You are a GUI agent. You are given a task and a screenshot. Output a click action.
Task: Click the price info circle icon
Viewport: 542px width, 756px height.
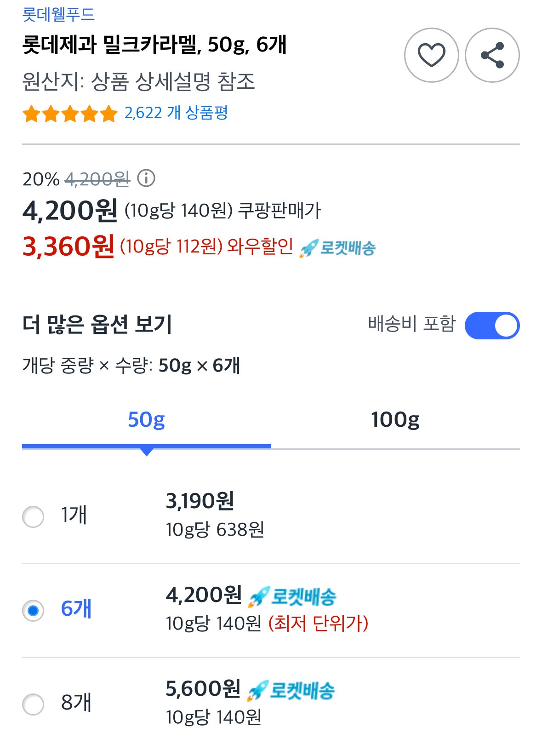[x=147, y=178]
